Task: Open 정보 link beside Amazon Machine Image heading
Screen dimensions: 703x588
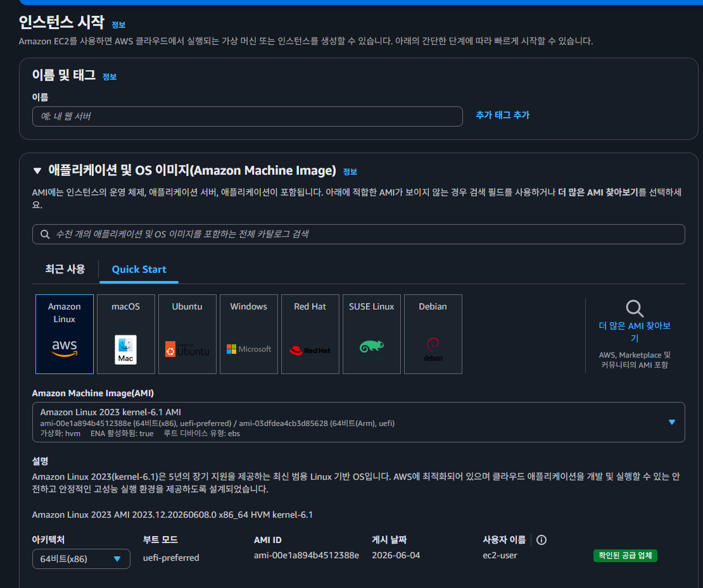Action: pyautogui.click(x=350, y=172)
